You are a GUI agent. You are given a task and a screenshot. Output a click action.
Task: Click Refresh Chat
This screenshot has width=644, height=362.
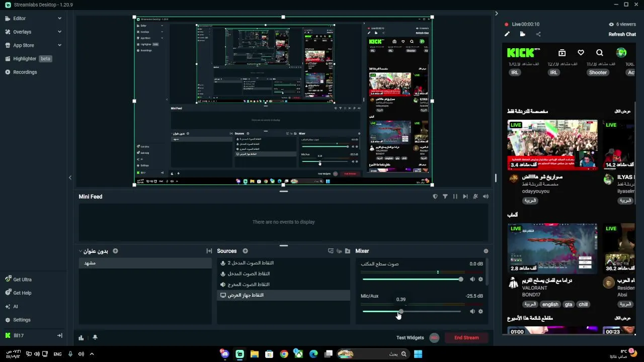pos(622,34)
